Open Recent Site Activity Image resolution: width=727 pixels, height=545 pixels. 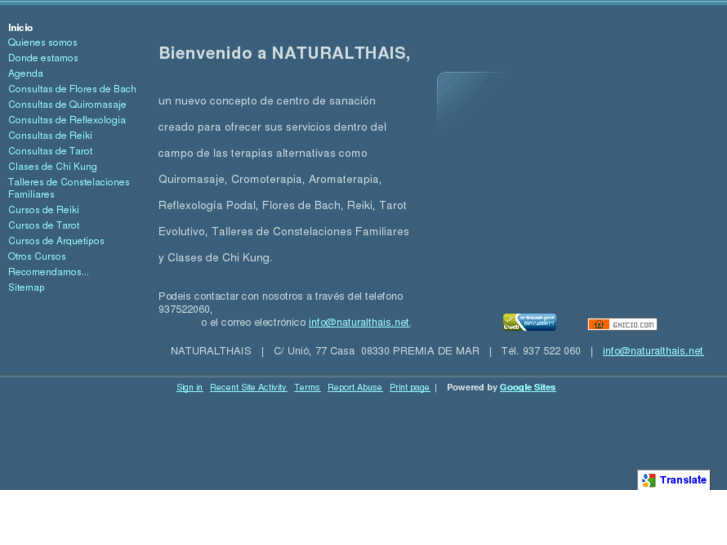248,388
